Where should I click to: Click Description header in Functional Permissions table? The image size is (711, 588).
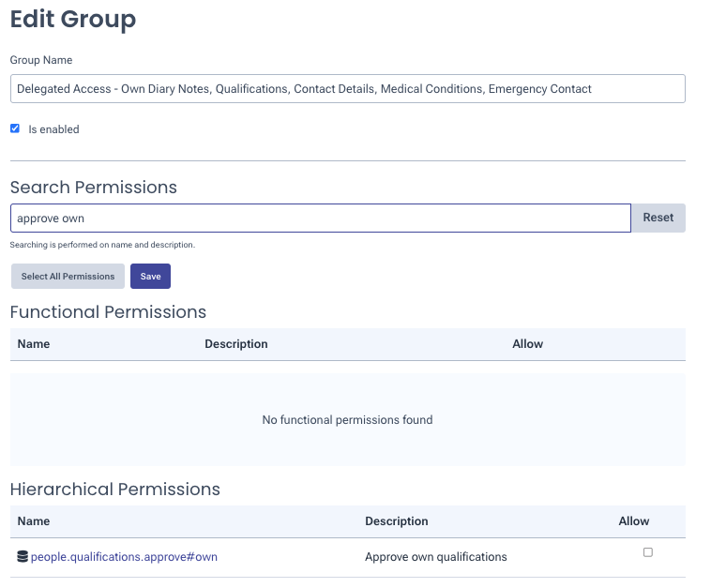236,344
